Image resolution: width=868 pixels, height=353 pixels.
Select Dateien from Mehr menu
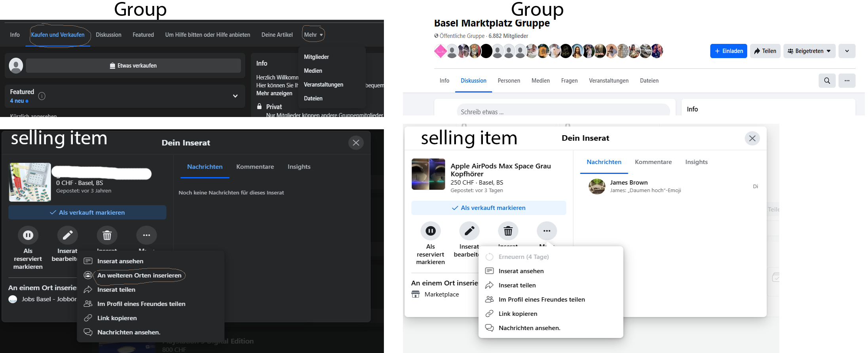(x=313, y=98)
